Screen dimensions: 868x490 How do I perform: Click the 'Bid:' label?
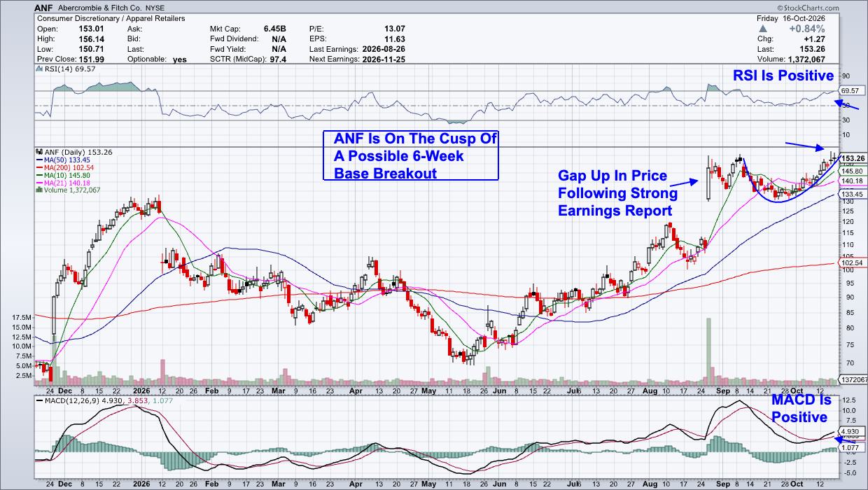tap(134, 39)
